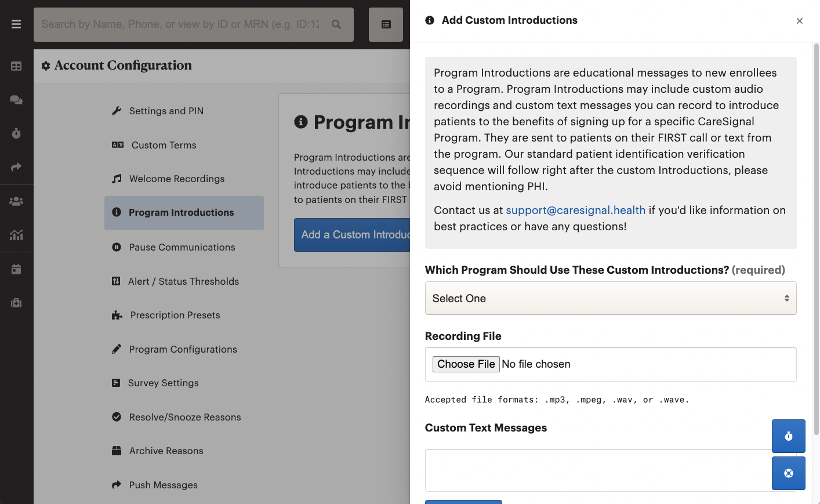
Task: Open the users group sidebar icon
Action: (16, 201)
